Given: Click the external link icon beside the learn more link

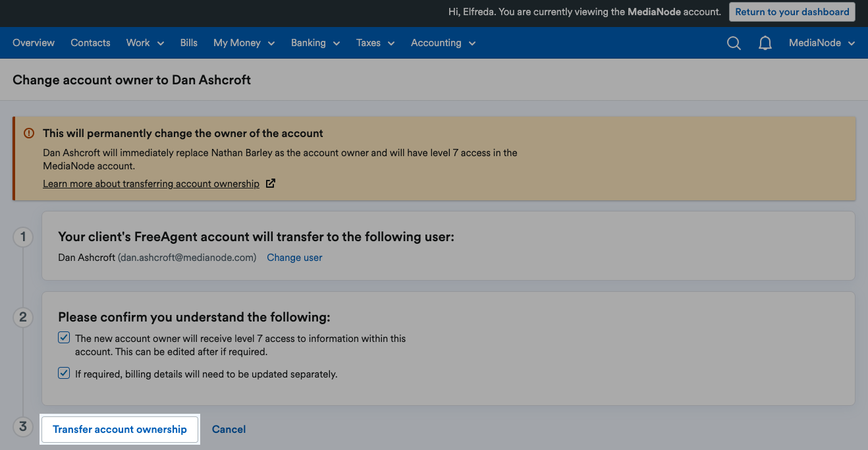Looking at the screenshot, I should [271, 183].
